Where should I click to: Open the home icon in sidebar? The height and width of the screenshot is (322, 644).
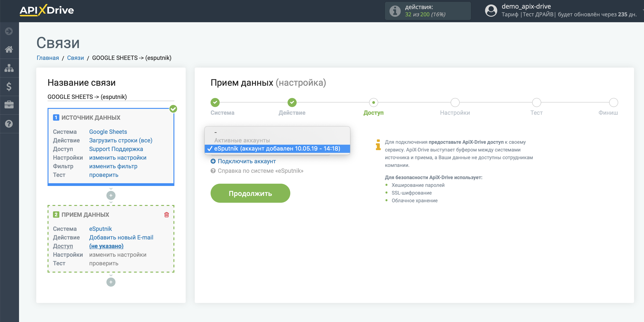coord(9,49)
